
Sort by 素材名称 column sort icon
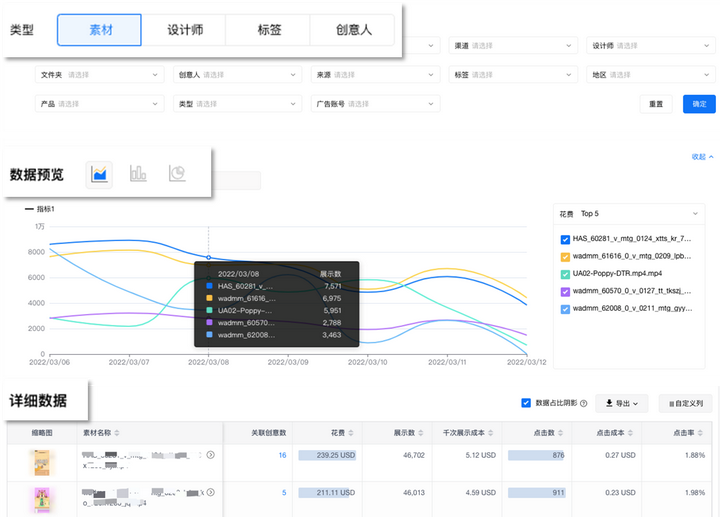pos(117,433)
